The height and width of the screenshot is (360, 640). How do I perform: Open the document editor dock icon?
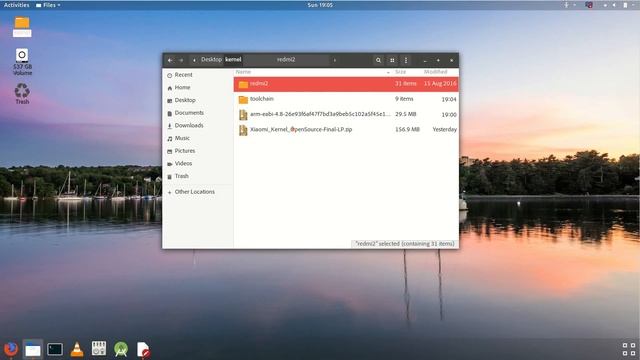pyautogui.click(x=143, y=350)
